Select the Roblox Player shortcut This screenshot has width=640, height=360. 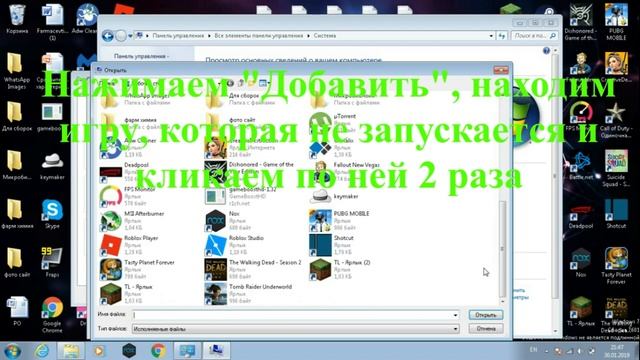tap(129, 245)
